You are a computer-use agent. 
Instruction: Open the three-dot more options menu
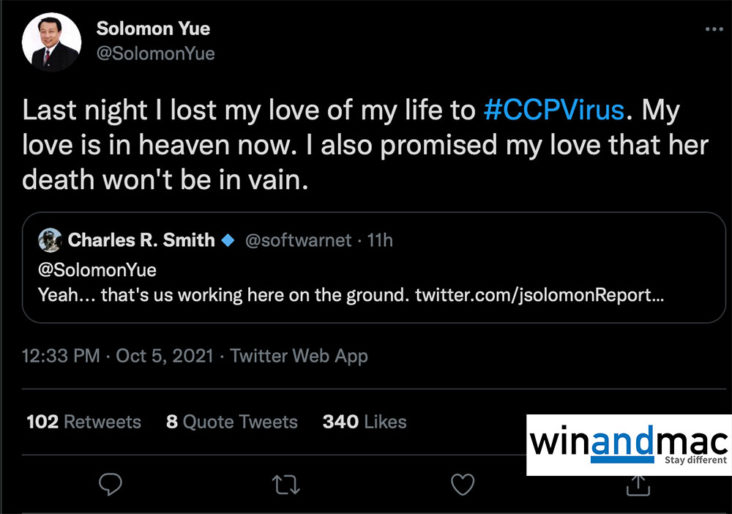tap(713, 30)
